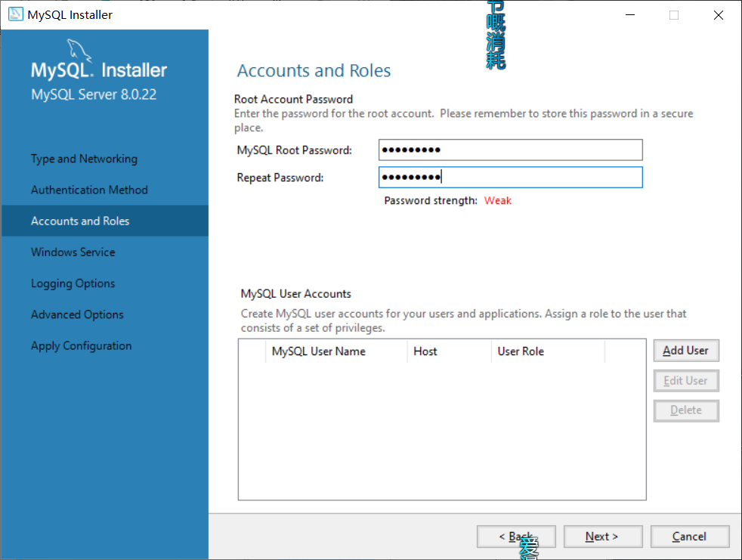The image size is (742, 560).
Task: Click the MySQL dolphin logo
Action: (x=79, y=51)
